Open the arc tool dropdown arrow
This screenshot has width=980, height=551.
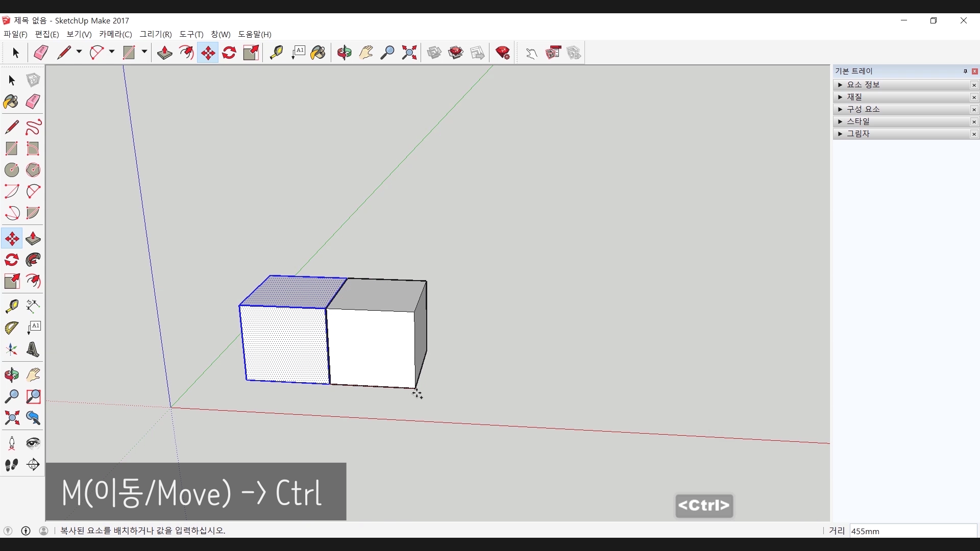pos(112,52)
